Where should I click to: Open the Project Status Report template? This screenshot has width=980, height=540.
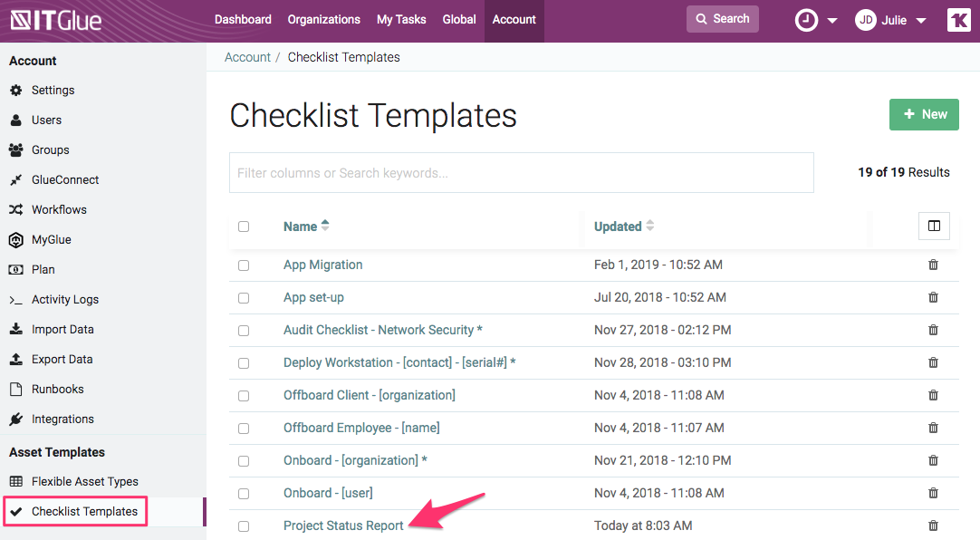pos(343,526)
